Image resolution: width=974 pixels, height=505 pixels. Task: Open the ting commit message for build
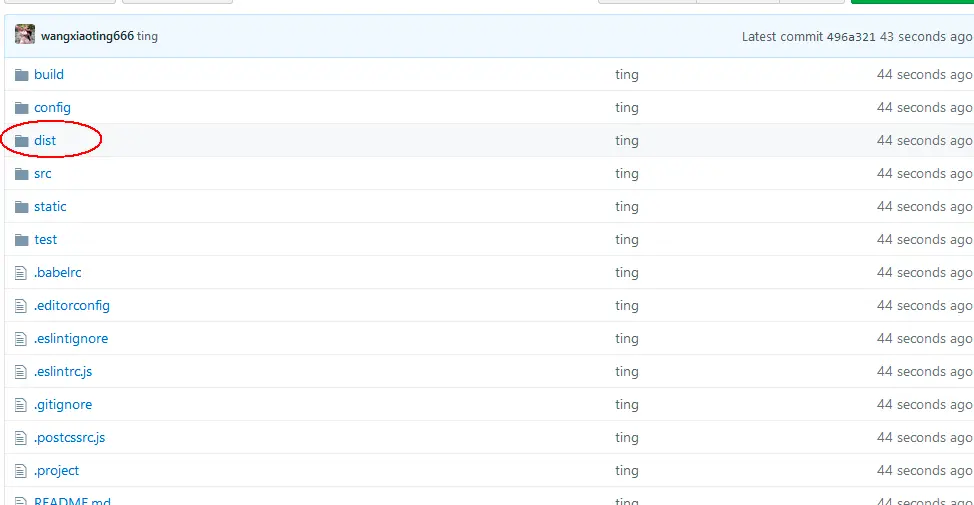pos(627,75)
